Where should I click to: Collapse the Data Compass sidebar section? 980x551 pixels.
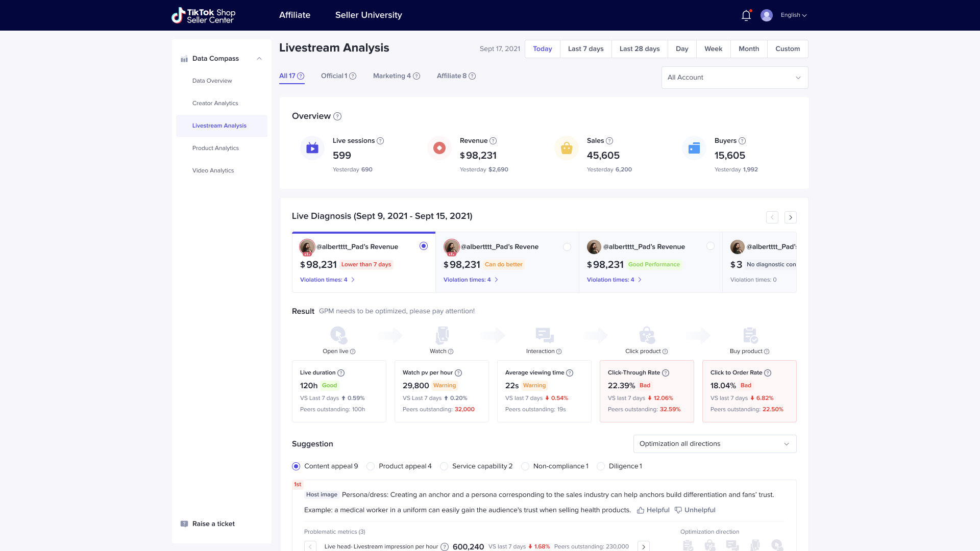259,59
